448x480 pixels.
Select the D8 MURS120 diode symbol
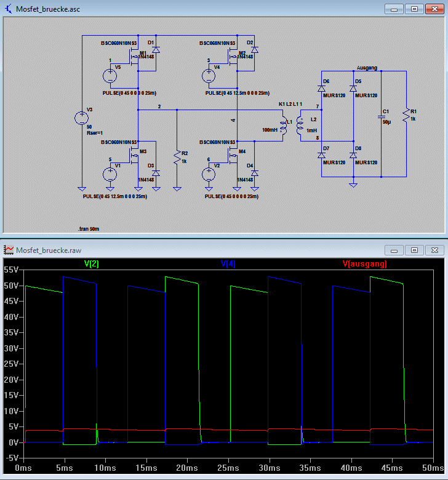[x=353, y=156]
